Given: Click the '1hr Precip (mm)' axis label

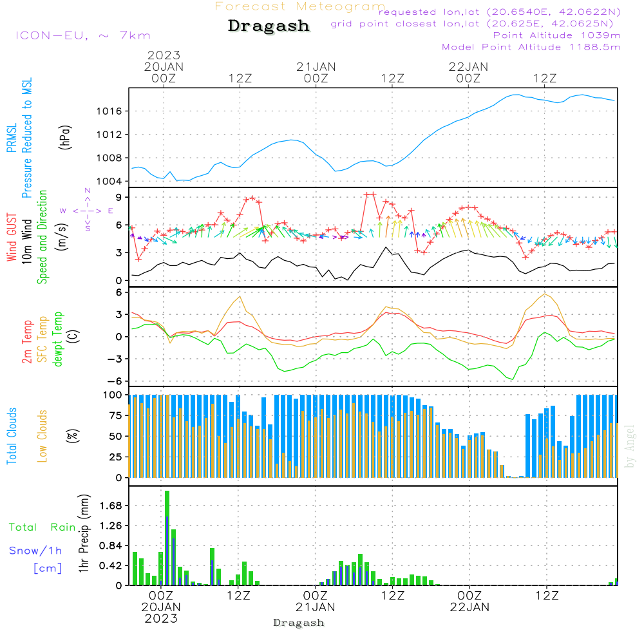Looking at the screenshot, I should pyautogui.click(x=84, y=533).
